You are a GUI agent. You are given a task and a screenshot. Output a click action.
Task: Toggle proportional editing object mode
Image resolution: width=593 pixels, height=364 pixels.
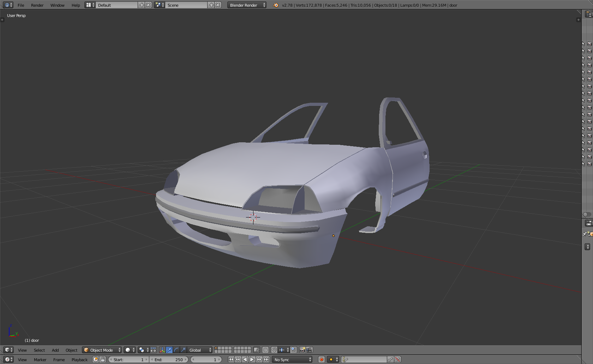(265, 350)
